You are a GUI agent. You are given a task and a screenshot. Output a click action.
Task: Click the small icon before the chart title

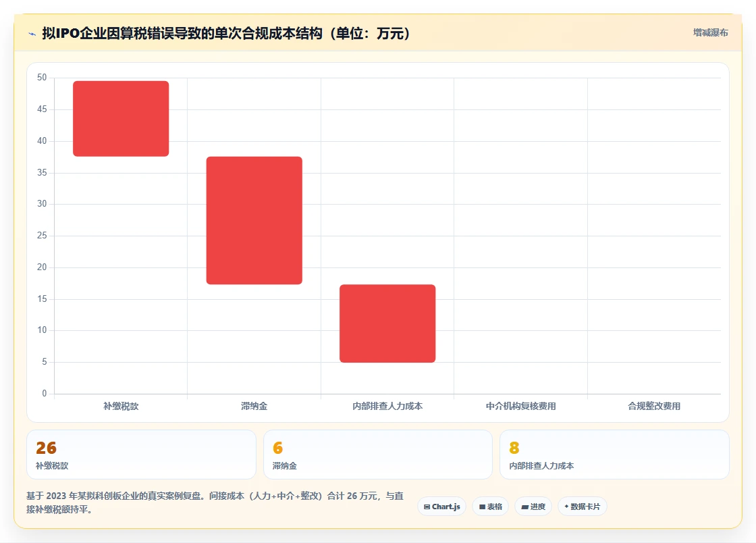(x=32, y=34)
